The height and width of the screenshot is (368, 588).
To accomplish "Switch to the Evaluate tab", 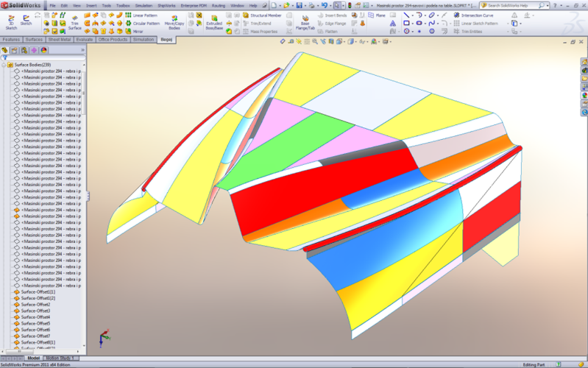I will point(84,40).
